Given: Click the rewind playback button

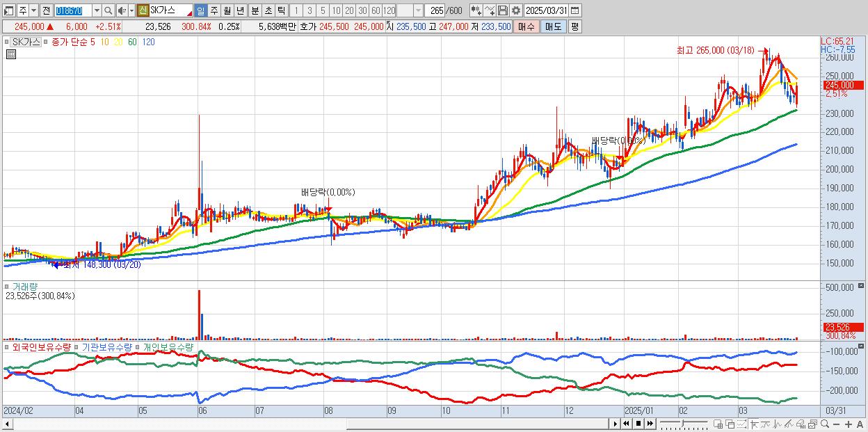Looking at the screenshot, I should [626, 424].
